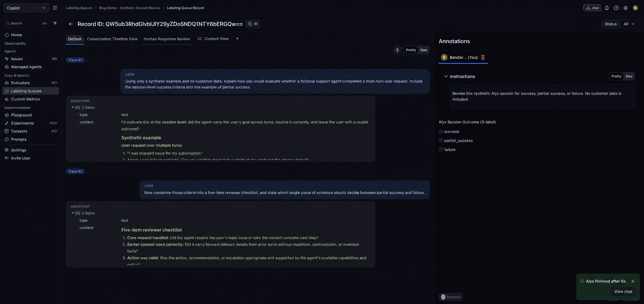Open the gear icon in the top bar
Screen dimensions: 644x304
point(626,8)
